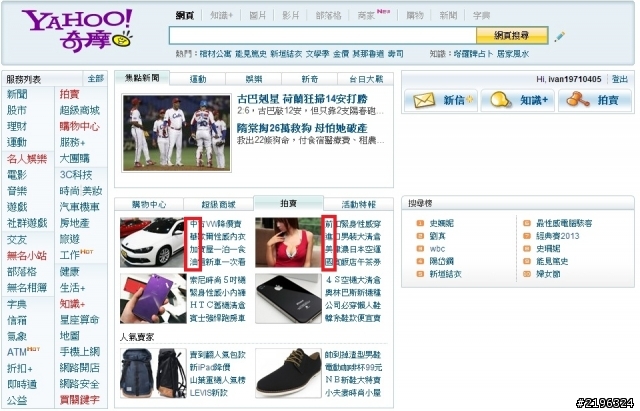
Task: Open the white Volkswagen car thumbnail
Action: point(153,242)
